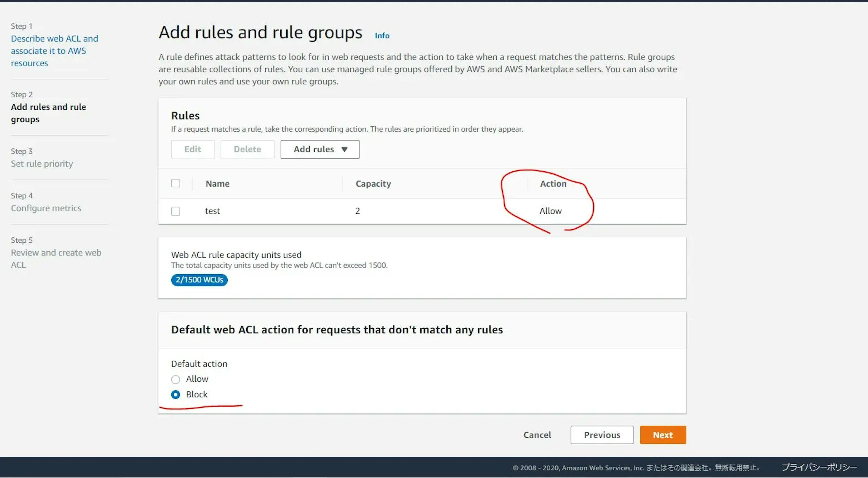The image size is (868, 478).
Task: Click the Delete rule button
Action: click(247, 149)
